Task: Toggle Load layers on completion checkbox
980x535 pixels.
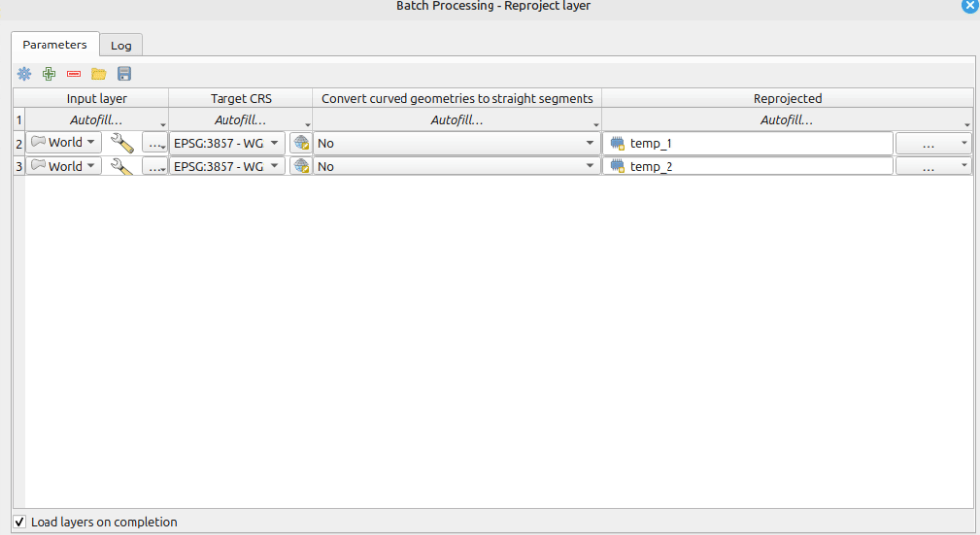Action: (x=20, y=522)
